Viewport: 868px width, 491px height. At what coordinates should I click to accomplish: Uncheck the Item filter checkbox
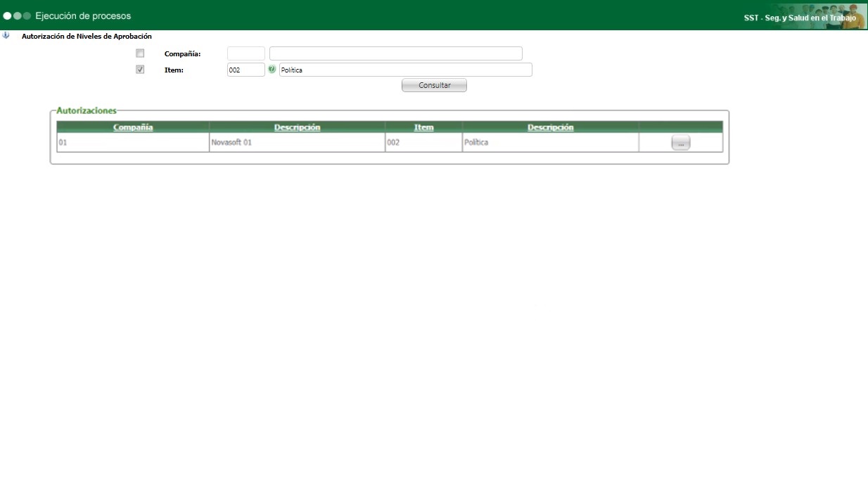click(140, 70)
